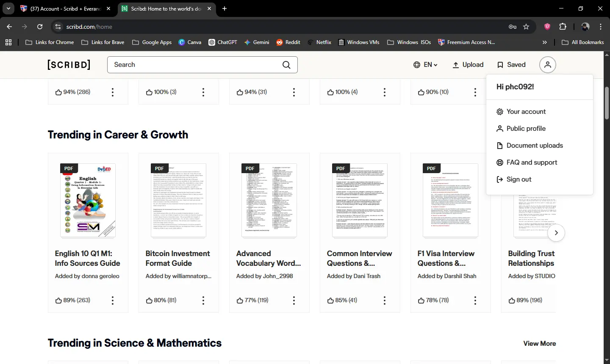This screenshot has height=364, width=610.
Task: Open the Saved bookmark list
Action: point(511,65)
